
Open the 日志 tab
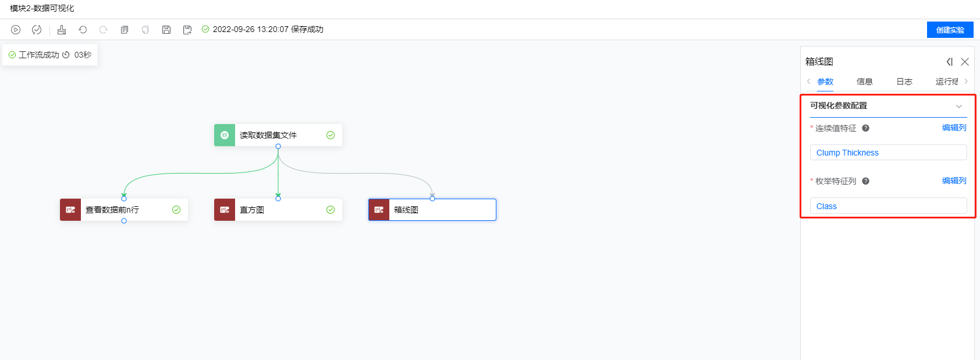(x=904, y=82)
